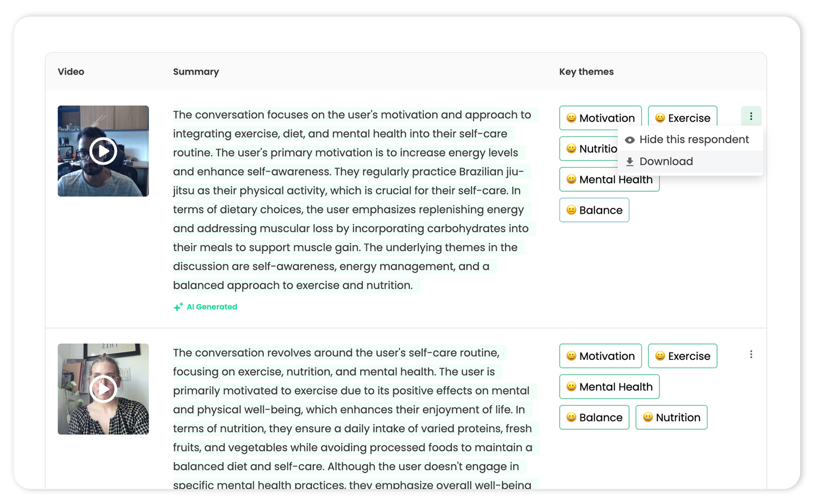816x504 pixels.
Task: Click the second row's Mental Health tag
Action: pos(609,387)
